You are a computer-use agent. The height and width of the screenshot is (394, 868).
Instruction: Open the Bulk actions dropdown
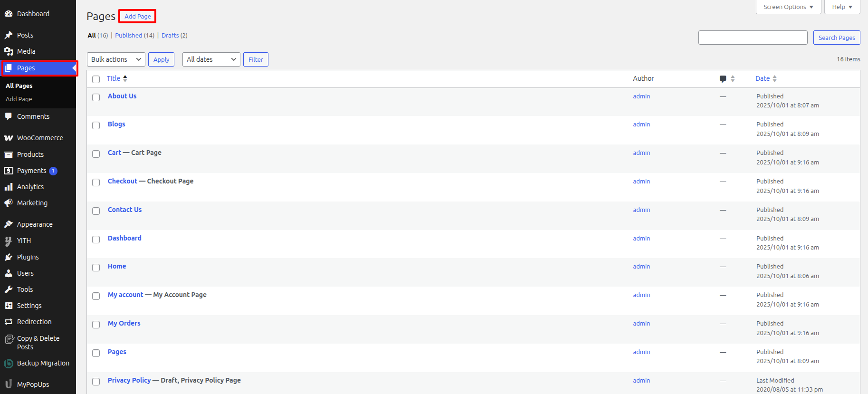[x=116, y=59]
